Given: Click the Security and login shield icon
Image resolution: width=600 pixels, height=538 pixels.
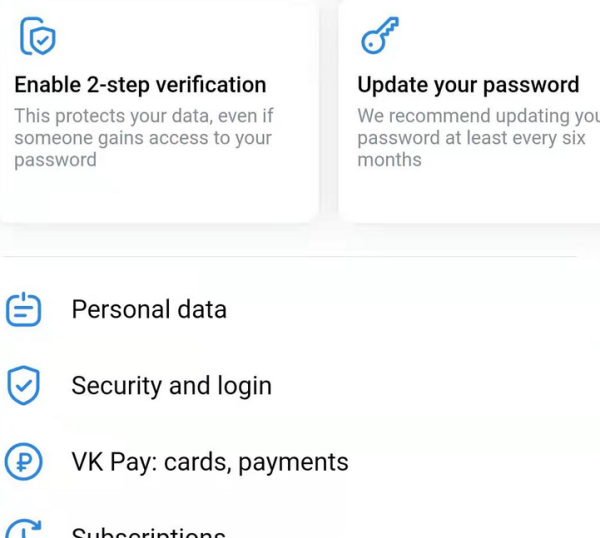Looking at the screenshot, I should (x=24, y=386).
